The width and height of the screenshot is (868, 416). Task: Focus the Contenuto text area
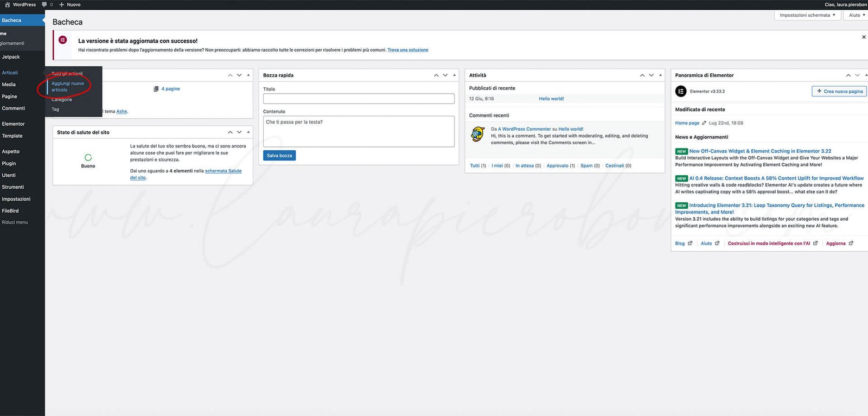(359, 131)
